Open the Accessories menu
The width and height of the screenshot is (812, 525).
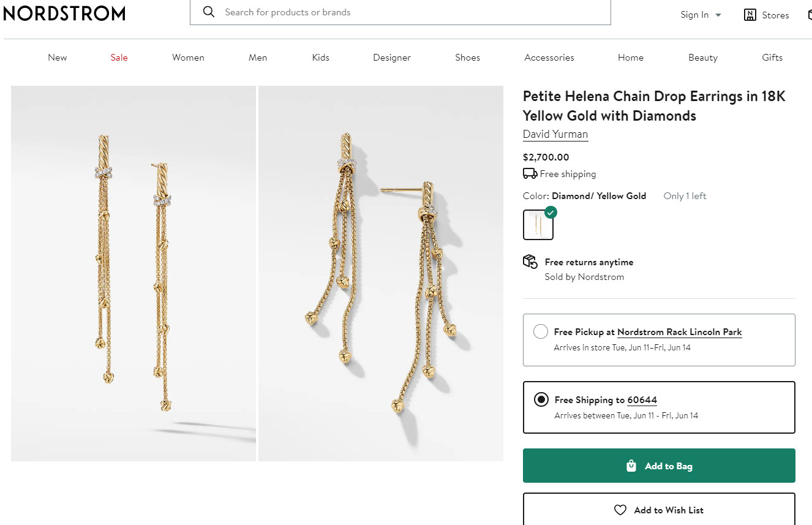(549, 58)
